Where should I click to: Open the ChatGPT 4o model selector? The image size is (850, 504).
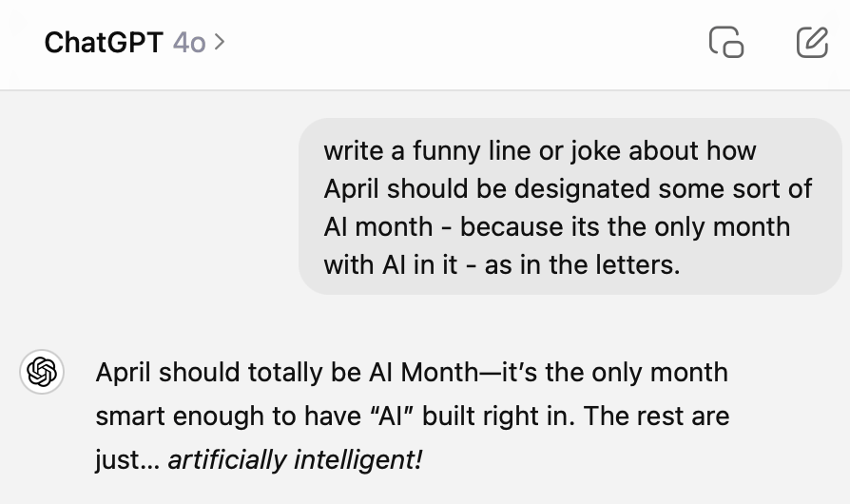tap(134, 43)
